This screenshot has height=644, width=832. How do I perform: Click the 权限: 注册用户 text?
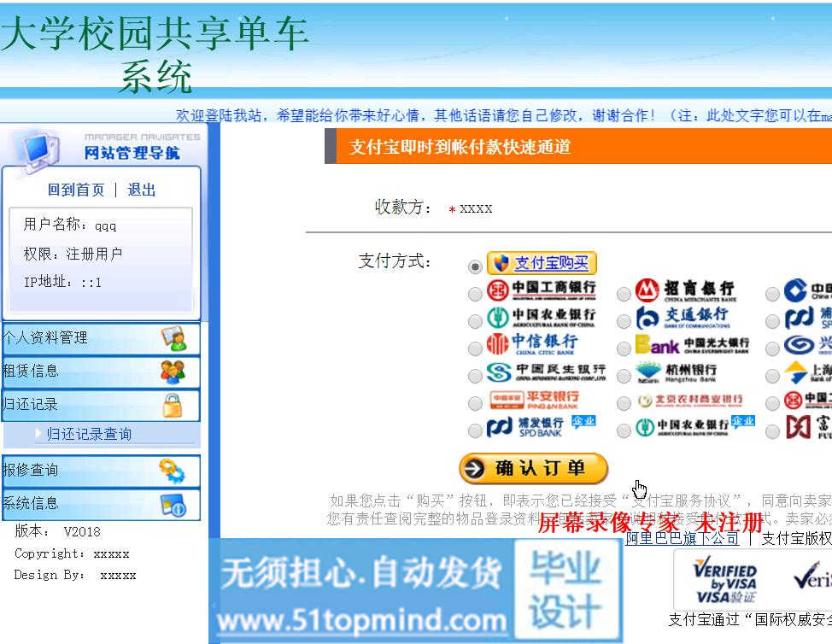coord(73,255)
